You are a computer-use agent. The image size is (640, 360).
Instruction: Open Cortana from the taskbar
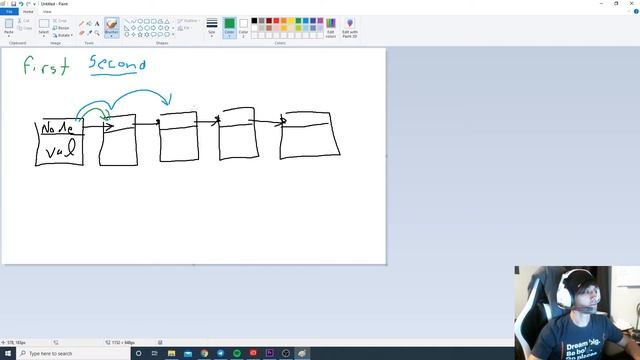coord(138,353)
